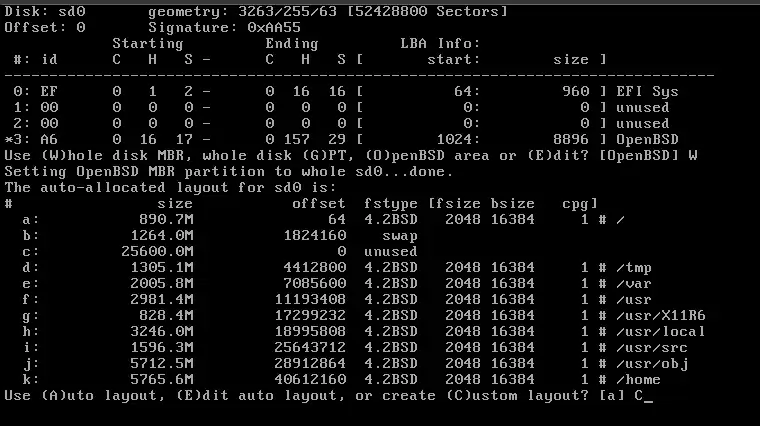Click the geometry value 3263/255/63
This screenshot has height=426, width=760.
point(288,11)
